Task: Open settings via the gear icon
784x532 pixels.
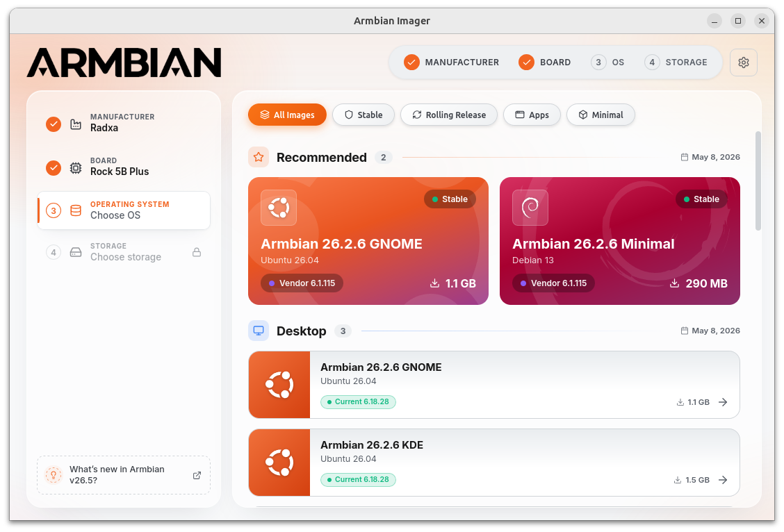Action: click(x=743, y=63)
